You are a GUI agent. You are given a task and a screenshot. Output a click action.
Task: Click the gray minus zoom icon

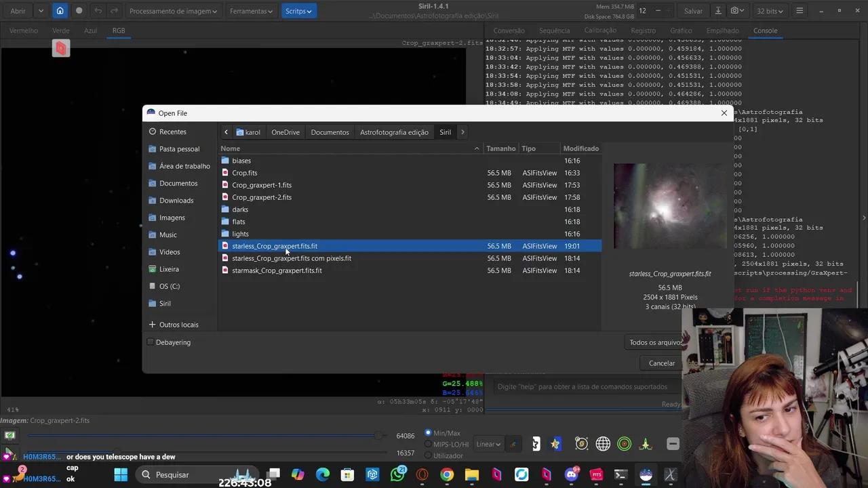click(x=673, y=444)
